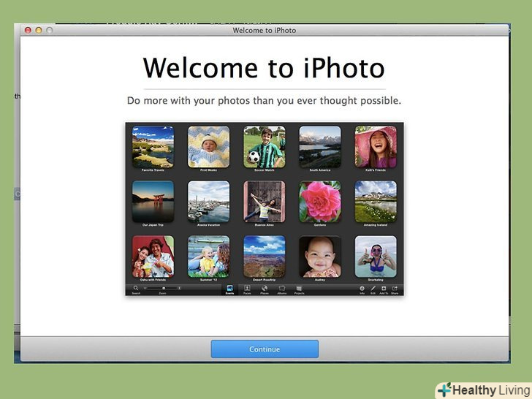
Task: Adjust the Zoom slider
Action: 163,288
